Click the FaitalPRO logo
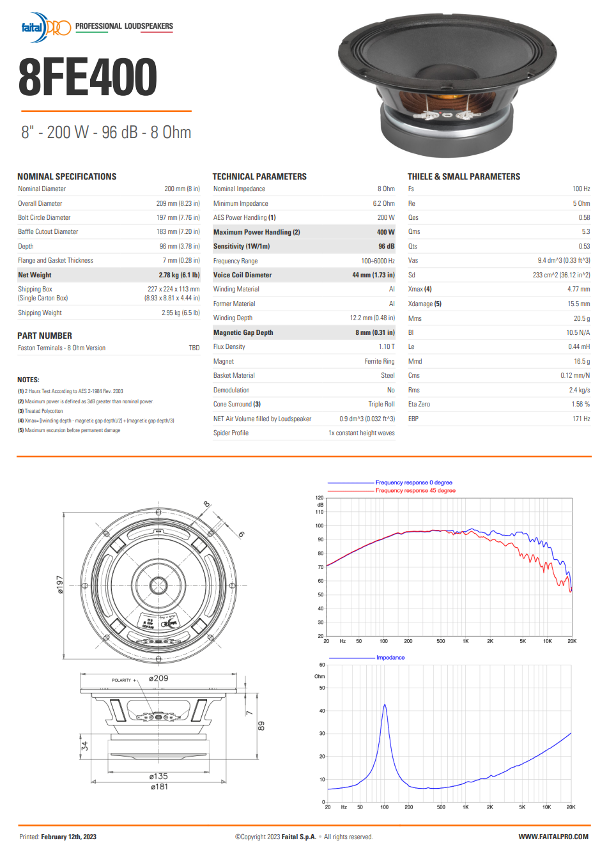The height and width of the screenshot is (859, 616). tap(46, 27)
